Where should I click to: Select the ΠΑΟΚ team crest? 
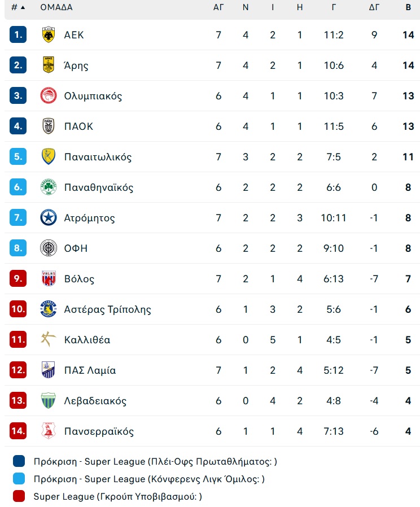(x=49, y=126)
